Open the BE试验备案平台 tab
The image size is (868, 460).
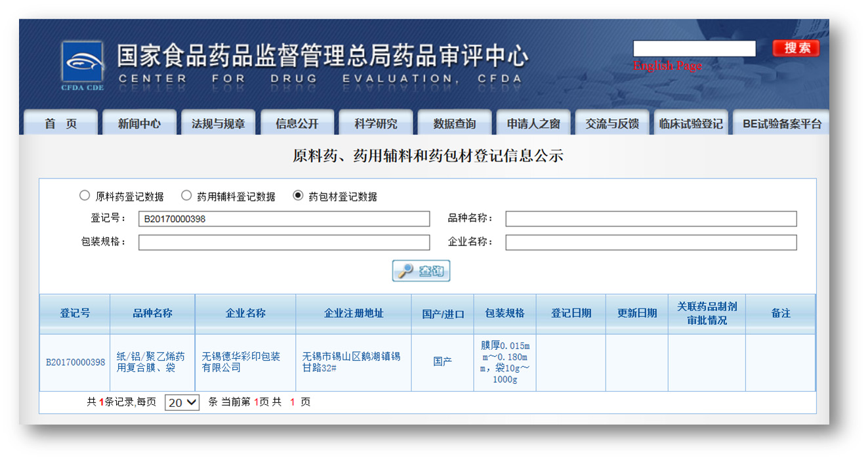[781, 123]
